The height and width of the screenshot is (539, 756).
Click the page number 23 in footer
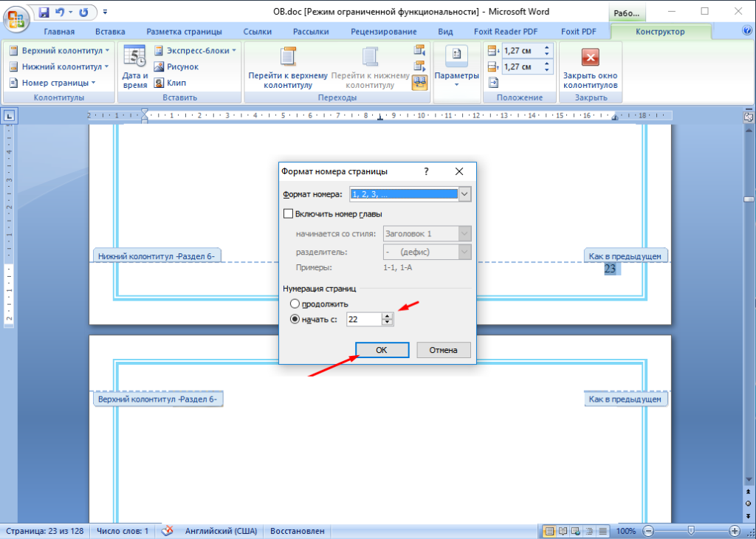tap(610, 269)
